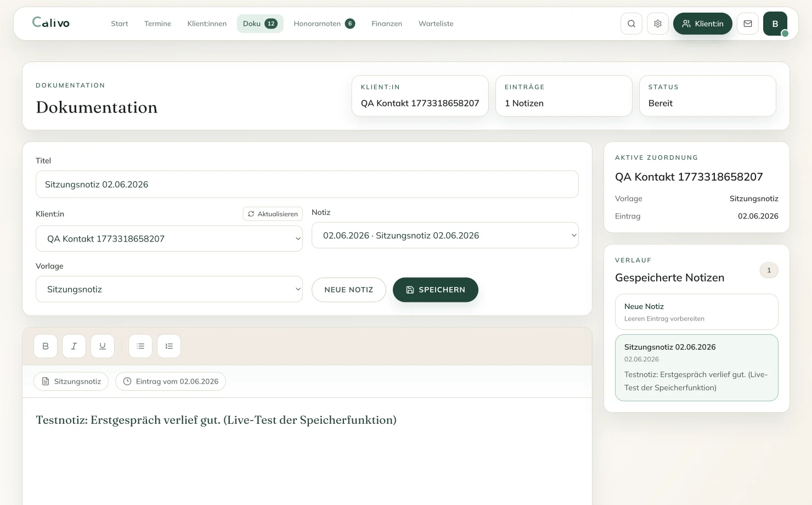Click the refresh icon in Aktualisieren
This screenshot has height=505, width=812.
point(251,214)
